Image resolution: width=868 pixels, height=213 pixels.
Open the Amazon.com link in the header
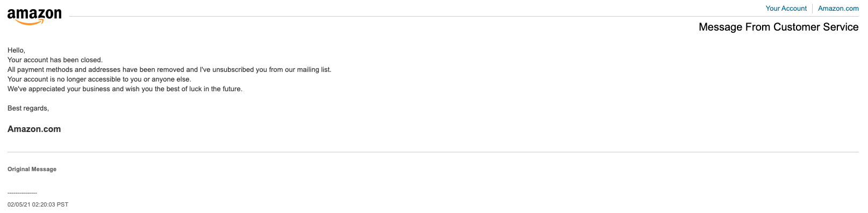pyautogui.click(x=838, y=9)
